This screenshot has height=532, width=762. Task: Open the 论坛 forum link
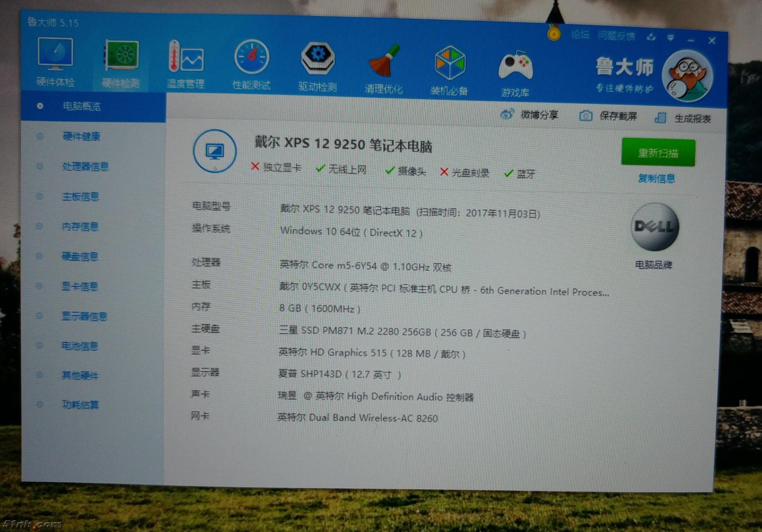coord(579,34)
